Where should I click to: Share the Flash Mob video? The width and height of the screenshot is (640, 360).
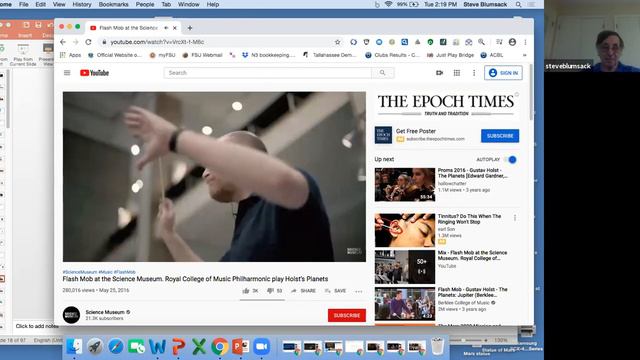303,291
